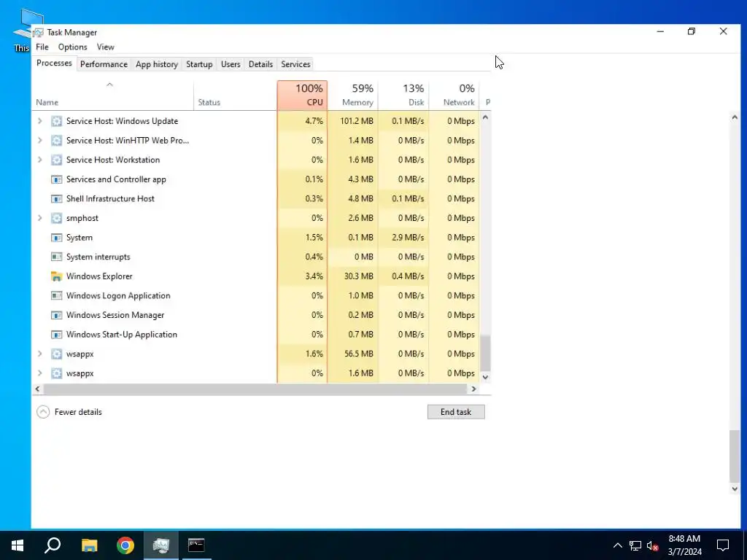Click the Windows Logon Application icon
Viewport: 747px width, 560px height.
56,296
